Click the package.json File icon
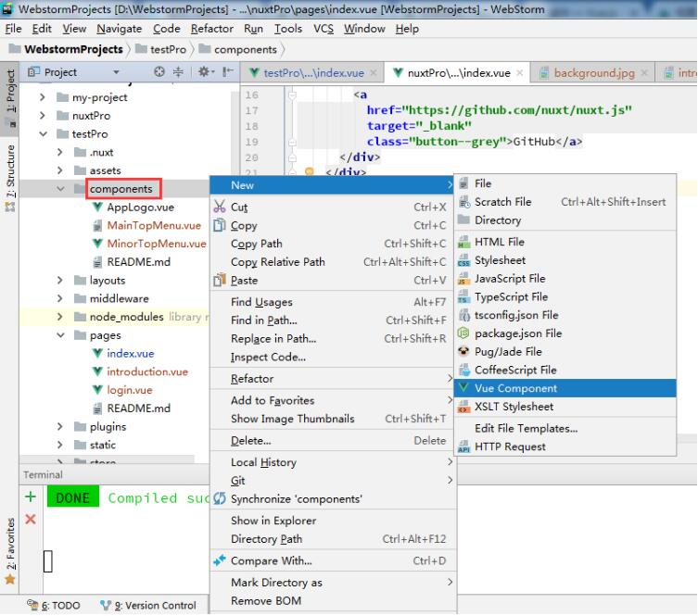 [464, 333]
